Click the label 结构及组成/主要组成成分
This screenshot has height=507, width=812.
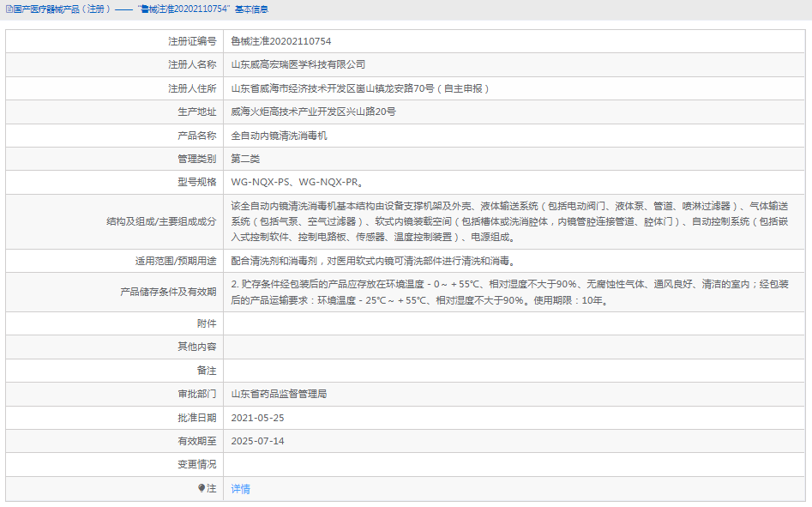pyautogui.click(x=161, y=221)
